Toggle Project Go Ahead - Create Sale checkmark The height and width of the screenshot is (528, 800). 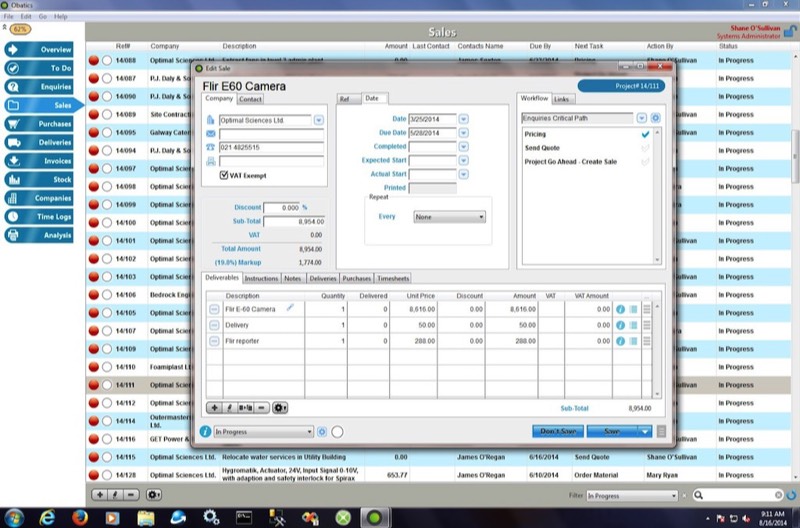[645, 162]
